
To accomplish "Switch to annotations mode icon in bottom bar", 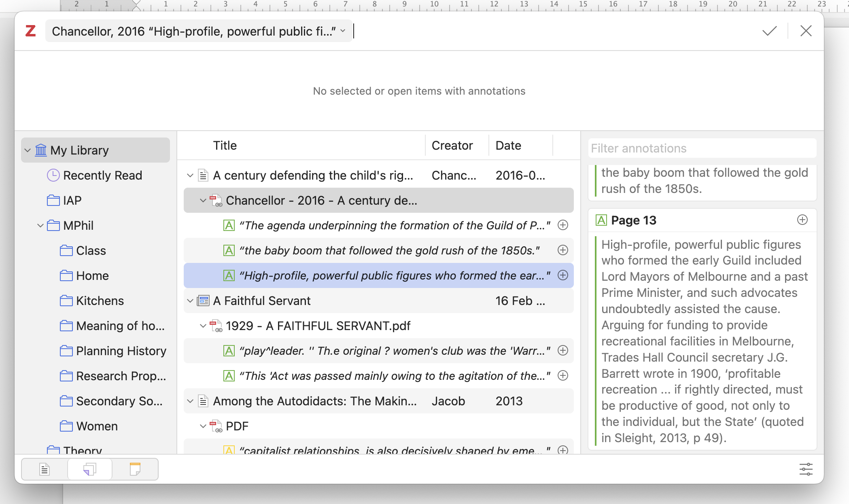I will point(89,469).
